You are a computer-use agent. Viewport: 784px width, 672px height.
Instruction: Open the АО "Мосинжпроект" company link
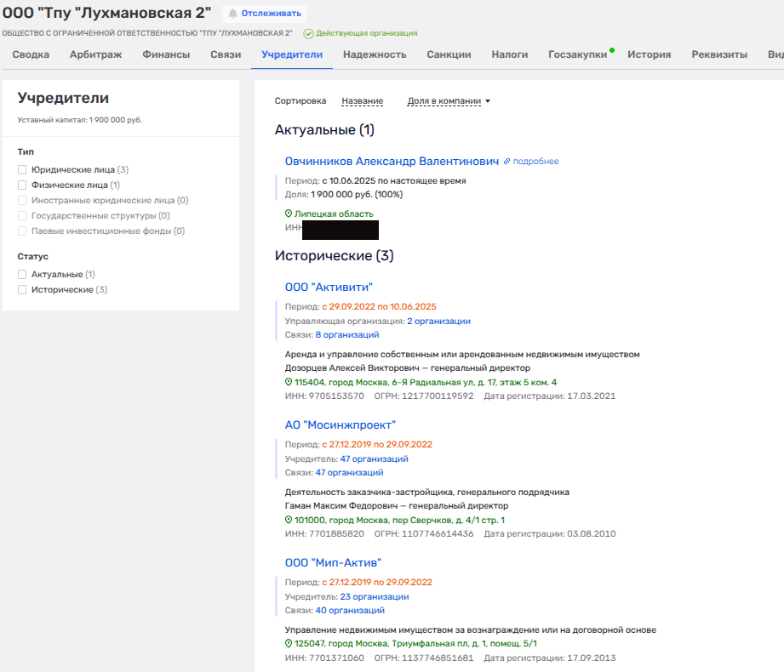pos(340,424)
